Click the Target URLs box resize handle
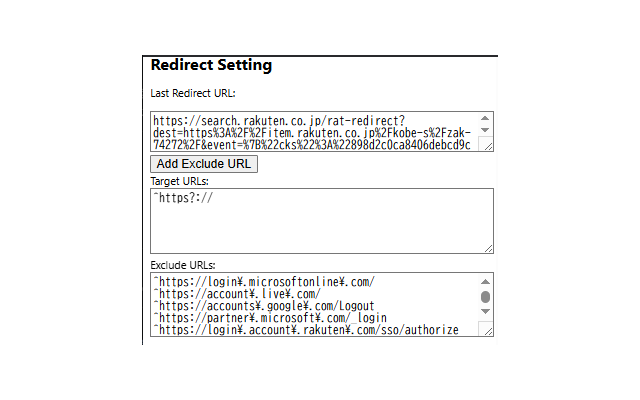The width and height of the screenshot is (640, 400). (487, 247)
